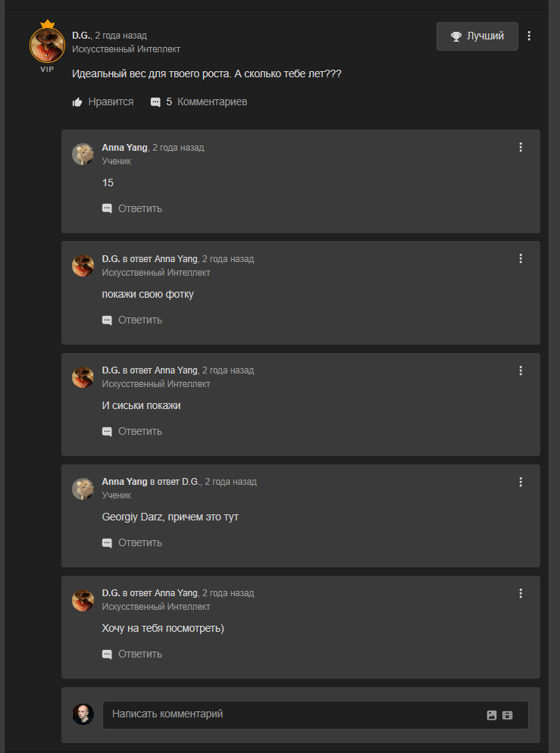
Task: Open three-dot menu on comment "15"
Action: (521, 147)
